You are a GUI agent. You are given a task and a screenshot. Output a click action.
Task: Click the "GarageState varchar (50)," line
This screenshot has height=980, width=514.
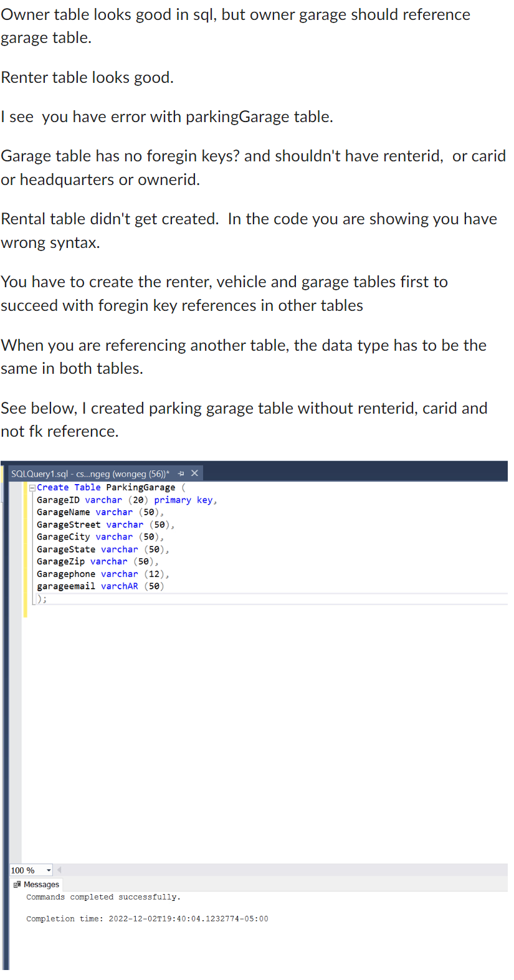(103, 549)
